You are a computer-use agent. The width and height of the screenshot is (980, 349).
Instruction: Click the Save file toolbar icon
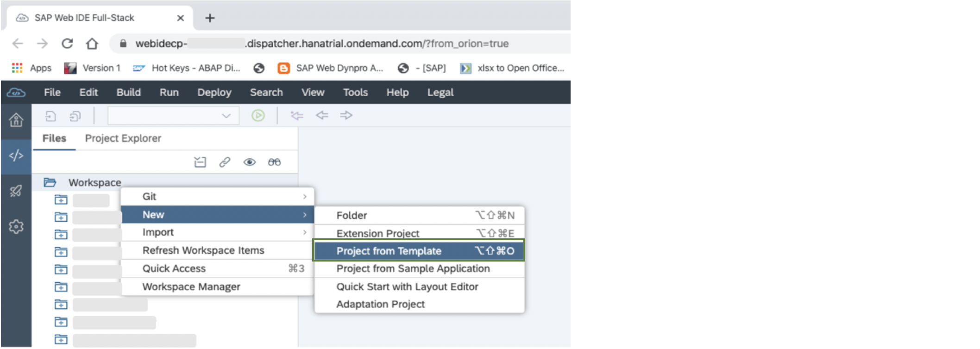click(50, 116)
